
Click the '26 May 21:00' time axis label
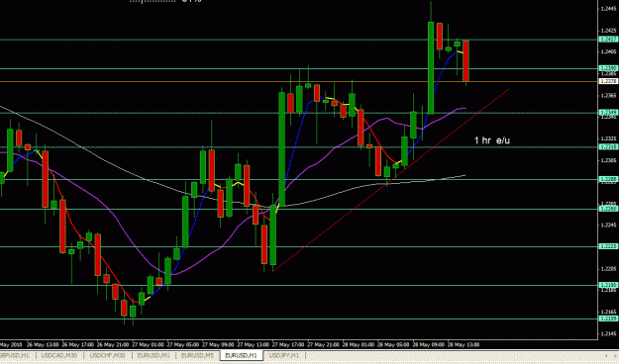113,344
